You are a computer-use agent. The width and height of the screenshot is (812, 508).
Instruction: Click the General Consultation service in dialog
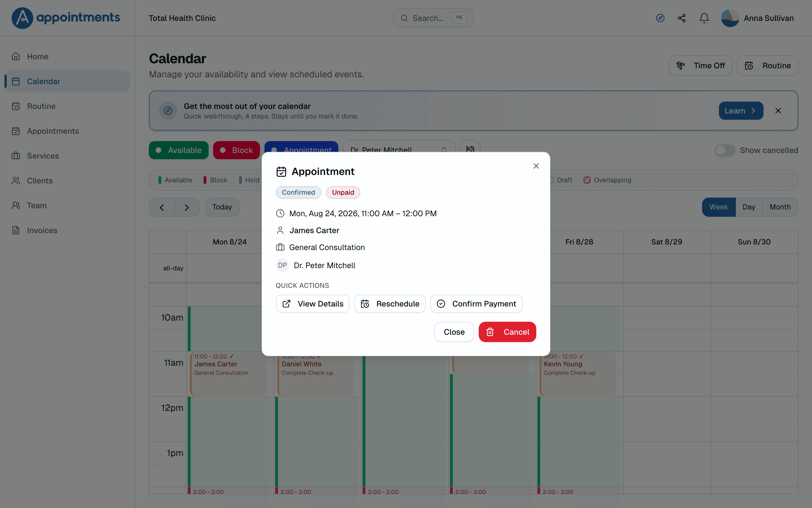tap(327, 247)
